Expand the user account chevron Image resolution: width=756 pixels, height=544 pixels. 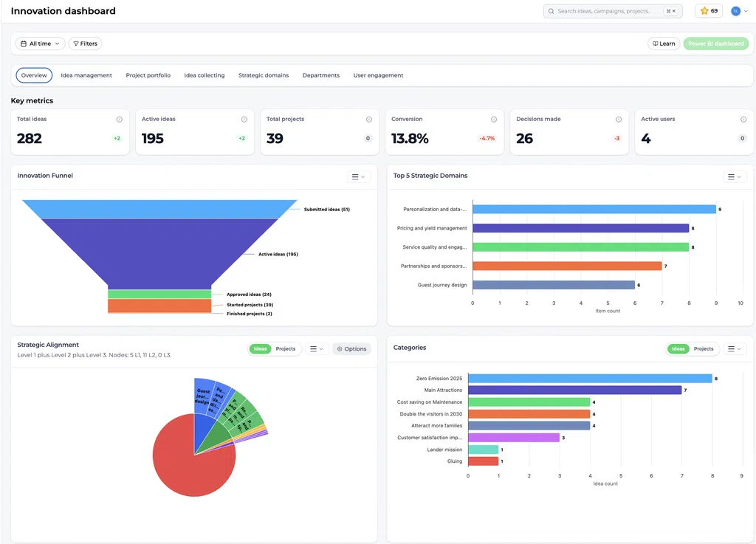point(746,11)
